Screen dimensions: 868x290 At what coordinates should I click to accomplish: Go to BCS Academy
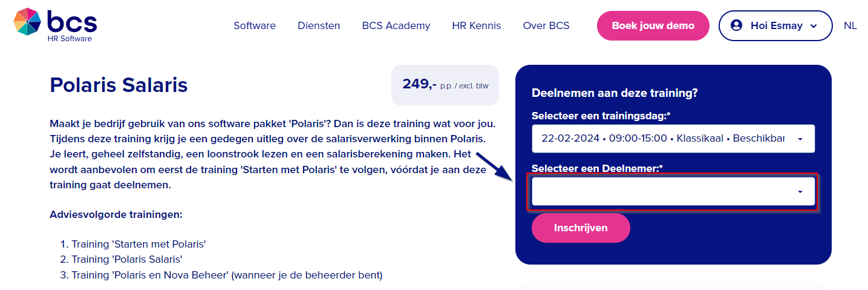tap(396, 25)
